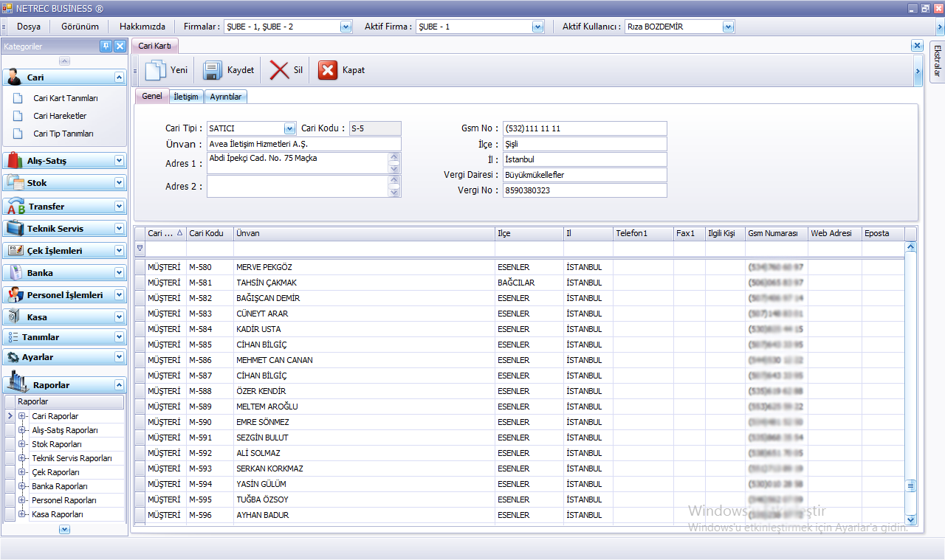Viewport: 945px width, 560px height.
Task: Click the Stok category icon
Action: click(15, 182)
